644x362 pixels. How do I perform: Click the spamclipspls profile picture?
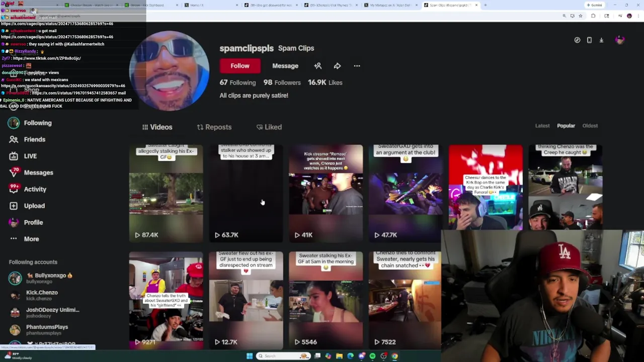point(169,70)
